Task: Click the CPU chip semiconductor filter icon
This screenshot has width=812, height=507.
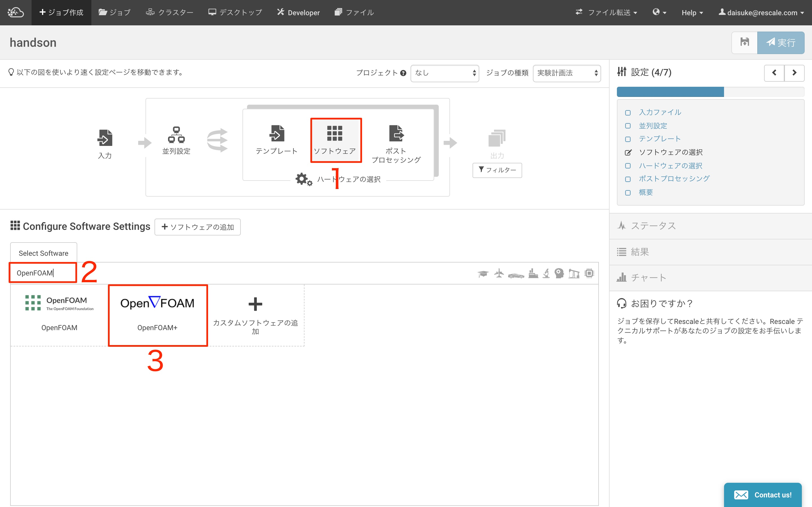Action: point(589,273)
